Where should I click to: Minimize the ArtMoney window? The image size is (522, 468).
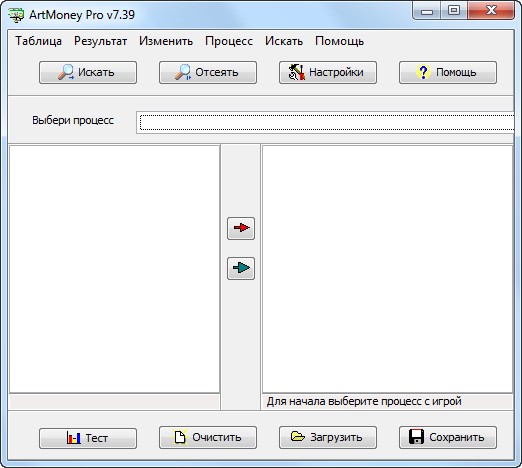[x=427, y=11]
